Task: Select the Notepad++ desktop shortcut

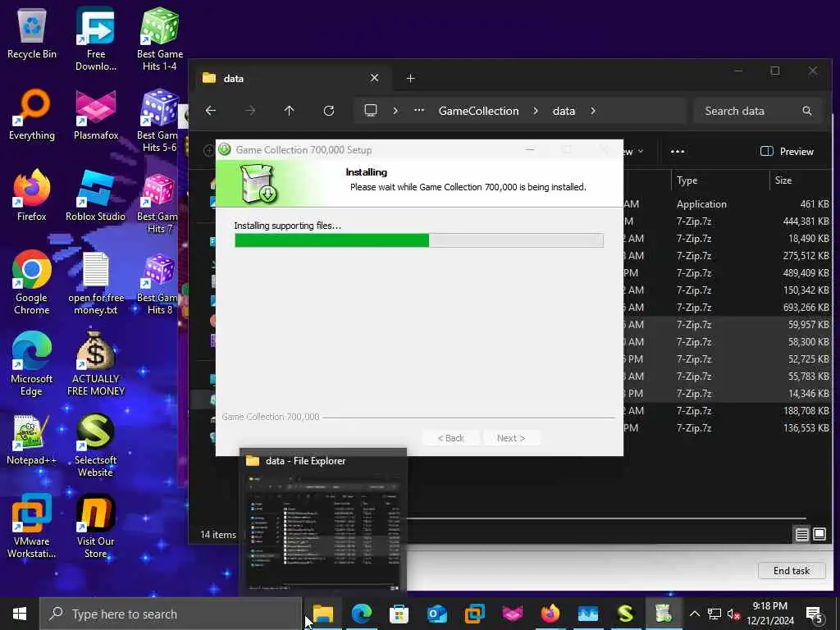Action: pos(32,440)
